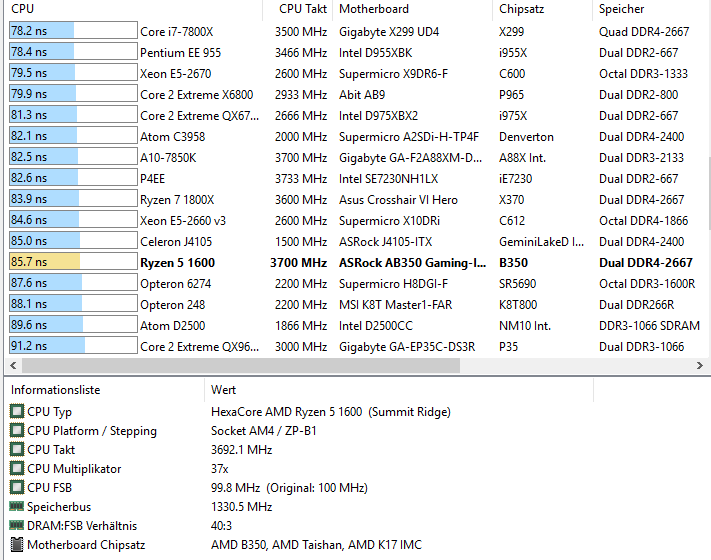Click the Gigabyte X299 UD4 motherboard cell
Image resolution: width=711 pixels, height=560 pixels.
[389, 32]
